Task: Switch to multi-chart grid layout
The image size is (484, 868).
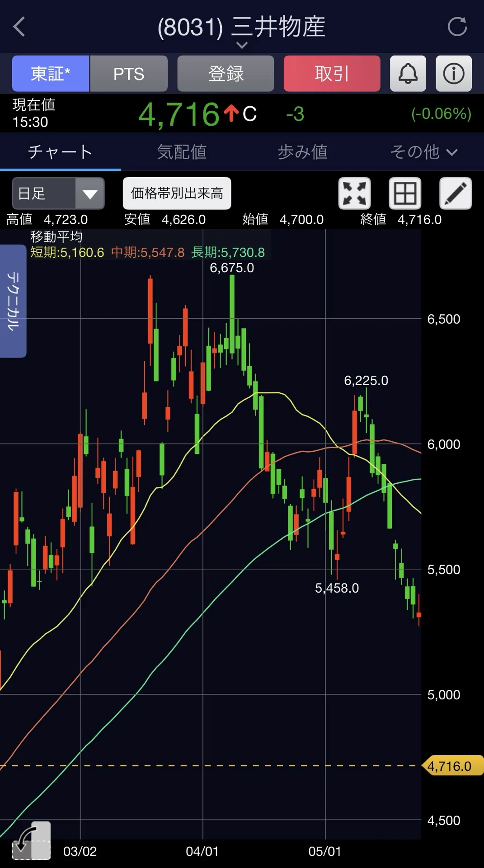Action: [405, 193]
